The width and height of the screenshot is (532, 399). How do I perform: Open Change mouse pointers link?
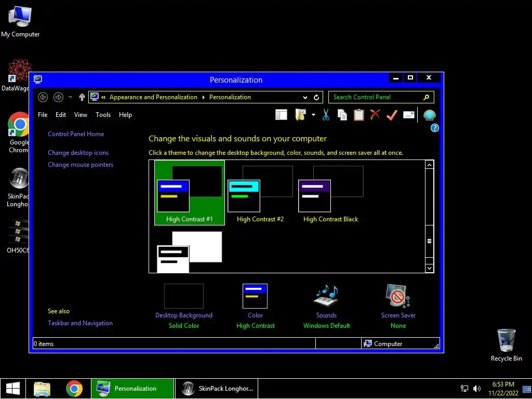81,165
